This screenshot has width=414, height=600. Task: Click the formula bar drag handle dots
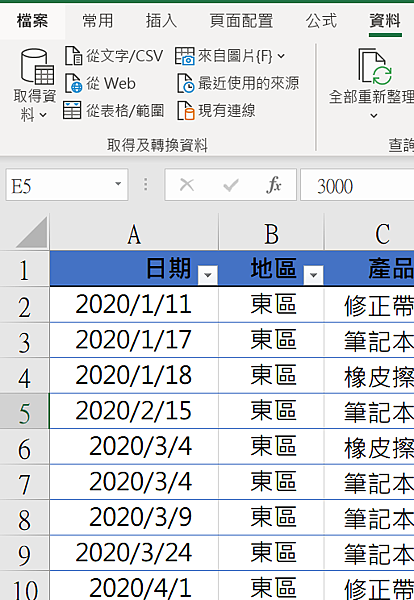click(x=146, y=184)
